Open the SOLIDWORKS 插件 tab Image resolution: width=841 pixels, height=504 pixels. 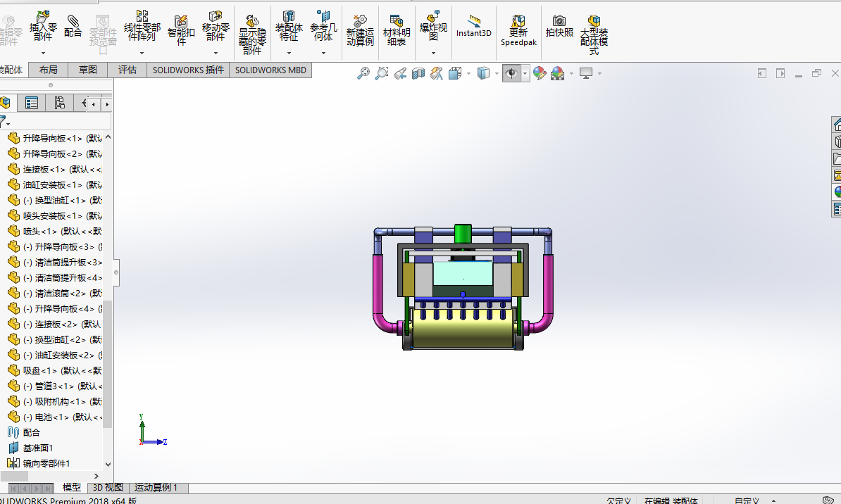point(188,70)
